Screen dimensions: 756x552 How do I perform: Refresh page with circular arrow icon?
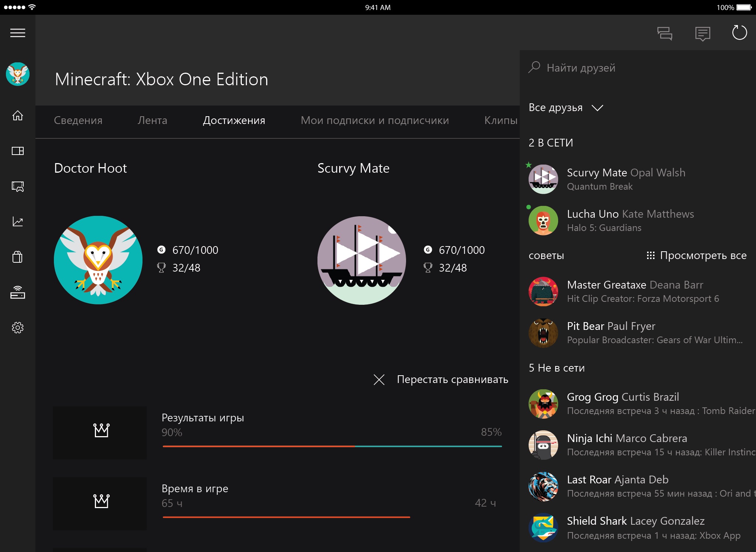coord(739,33)
